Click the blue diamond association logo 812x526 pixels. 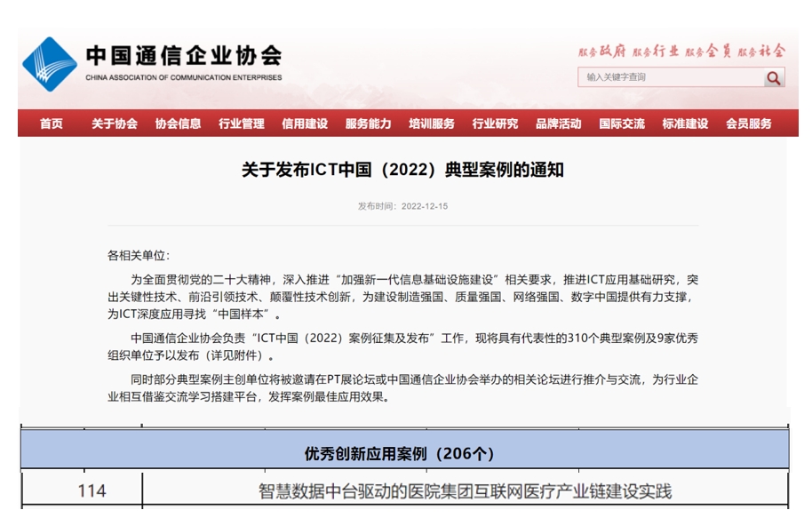(50, 64)
